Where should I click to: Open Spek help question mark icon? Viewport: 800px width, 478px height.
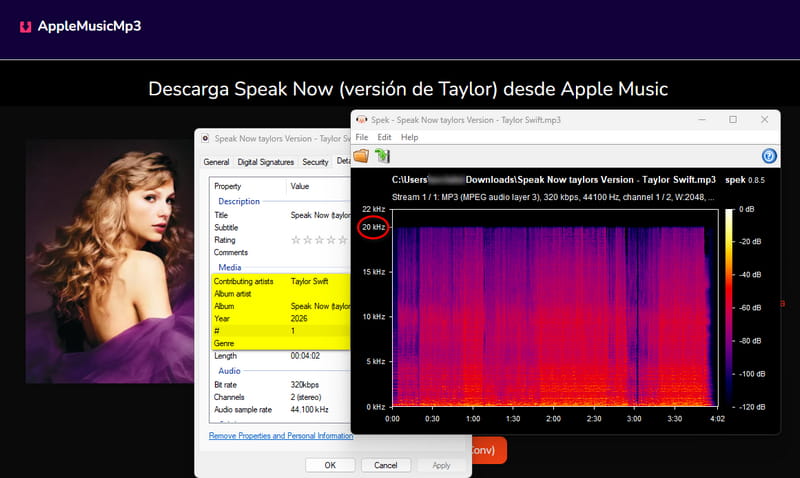pos(769,156)
